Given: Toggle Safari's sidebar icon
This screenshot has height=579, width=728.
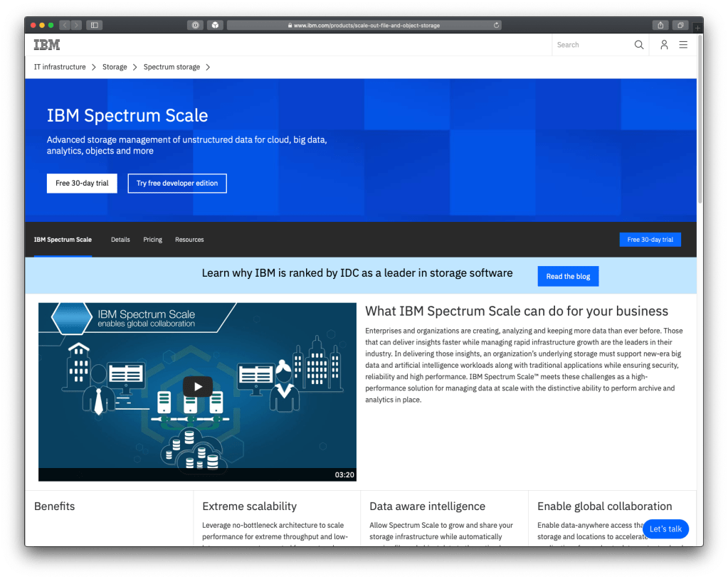Looking at the screenshot, I should 94,25.
